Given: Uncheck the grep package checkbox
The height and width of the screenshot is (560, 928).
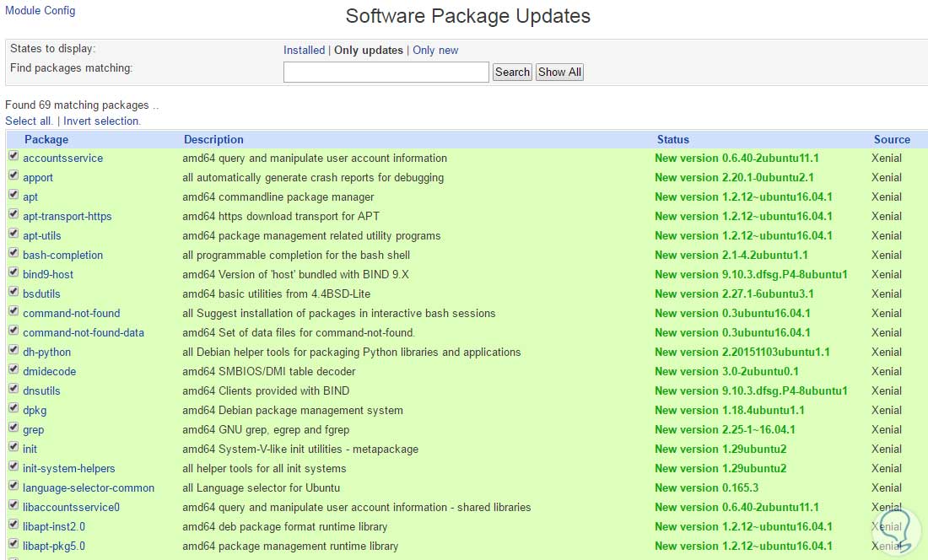Looking at the screenshot, I should [13, 428].
